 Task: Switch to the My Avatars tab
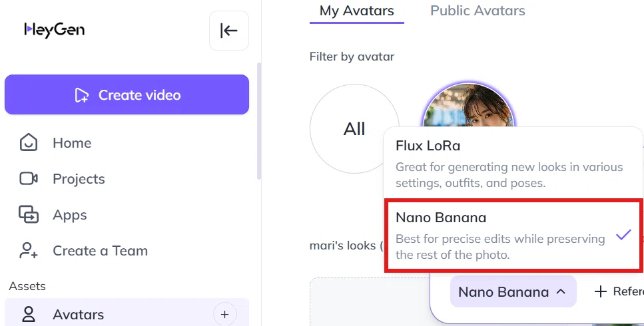point(356,11)
